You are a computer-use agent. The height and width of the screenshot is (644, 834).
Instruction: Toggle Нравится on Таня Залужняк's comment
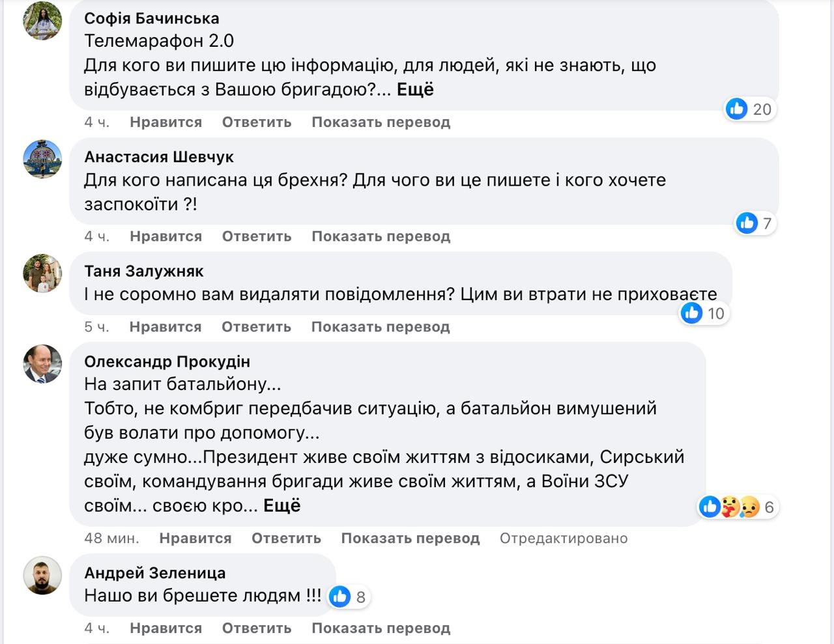click(x=165, y=327)
